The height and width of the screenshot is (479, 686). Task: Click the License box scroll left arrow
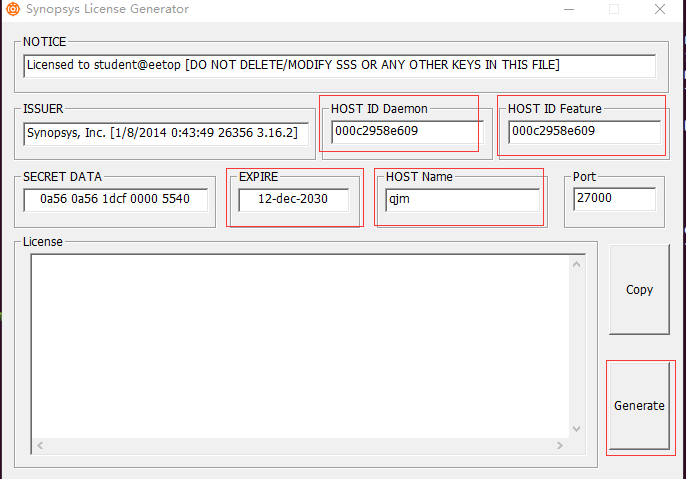tap(40, 445)
